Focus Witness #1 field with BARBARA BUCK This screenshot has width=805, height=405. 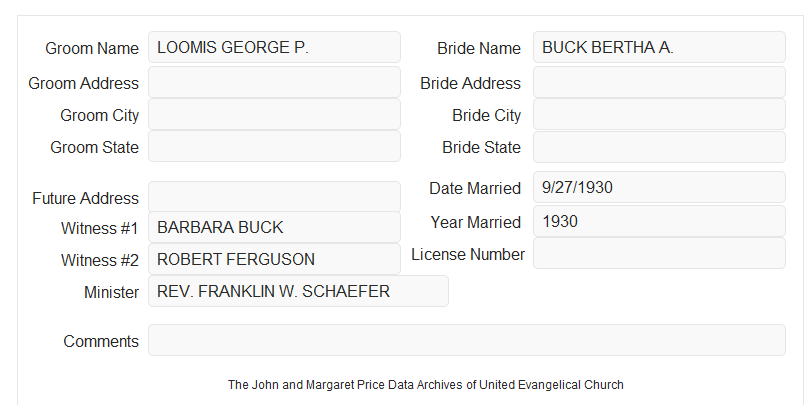274,227
